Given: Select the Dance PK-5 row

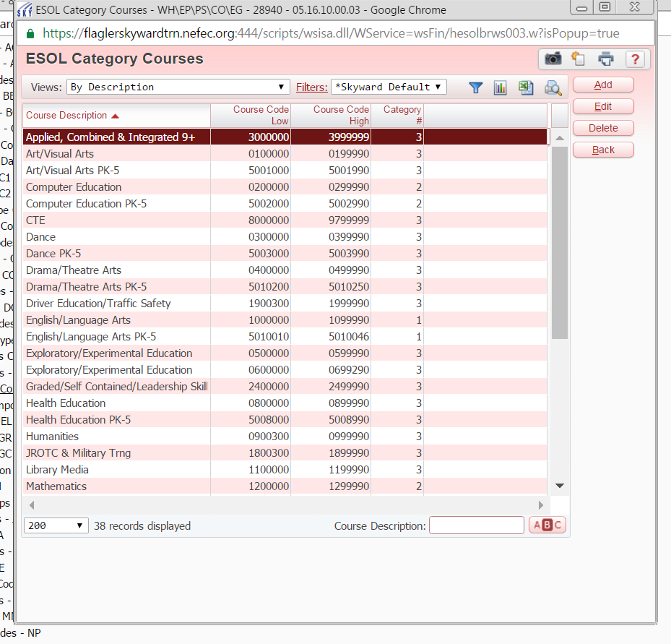Looking at the screenshot, I should click(285, 254).
